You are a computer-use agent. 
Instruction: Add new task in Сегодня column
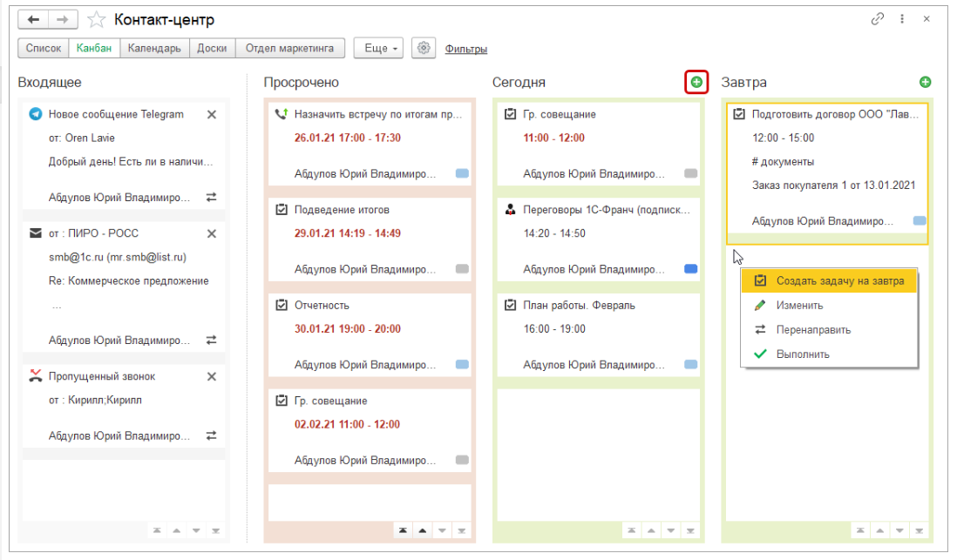pos(696,82)
